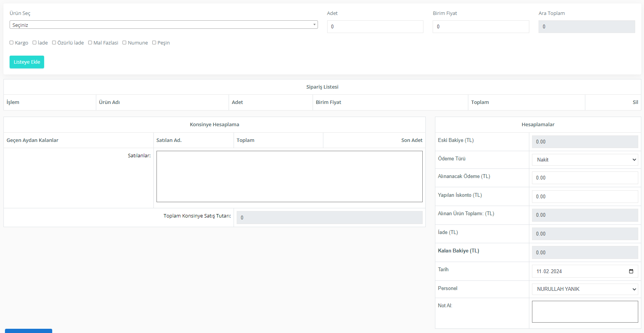Click into the Birim Fiyat field
Image resolution: width=644 pixels, height=333 pixels.
tap(481, 26)
